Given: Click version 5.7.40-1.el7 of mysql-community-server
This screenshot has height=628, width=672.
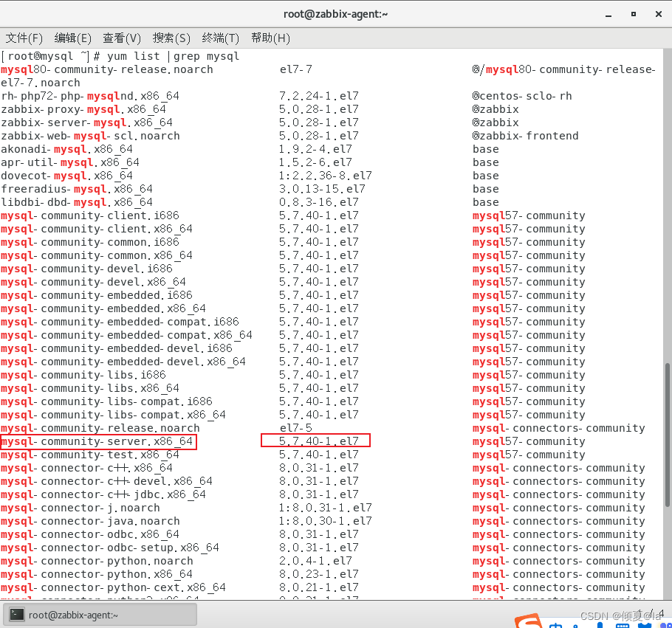Looking at the screenshot, I should [x=319, y=441].
